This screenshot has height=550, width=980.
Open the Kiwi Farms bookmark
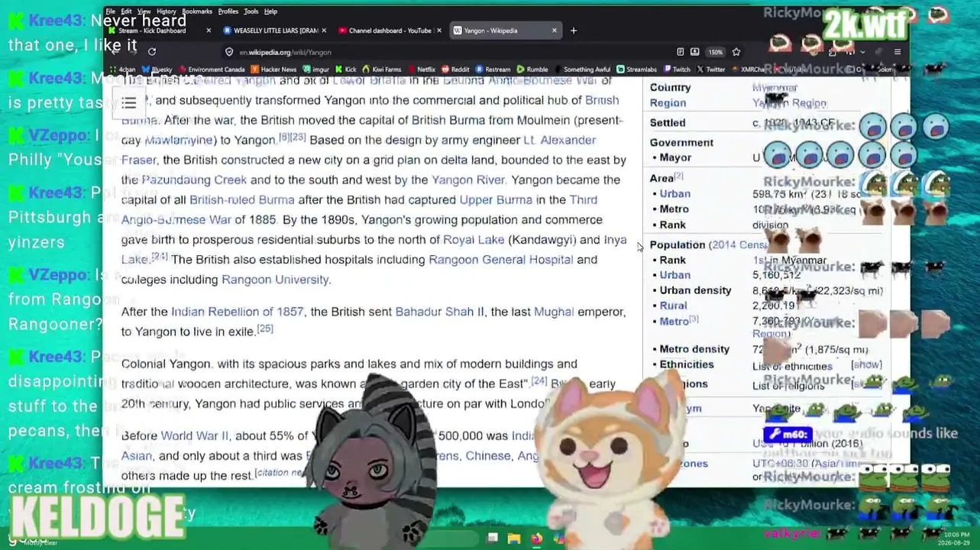382,70
